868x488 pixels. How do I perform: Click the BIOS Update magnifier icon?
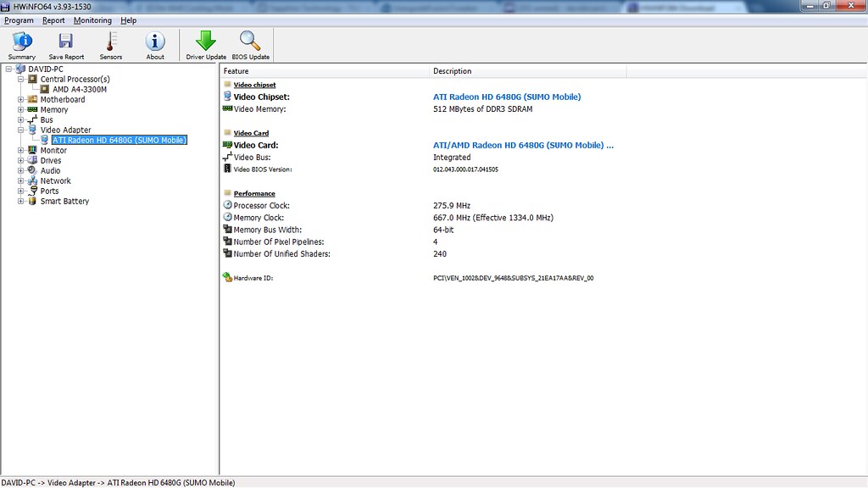pos(250,42)
